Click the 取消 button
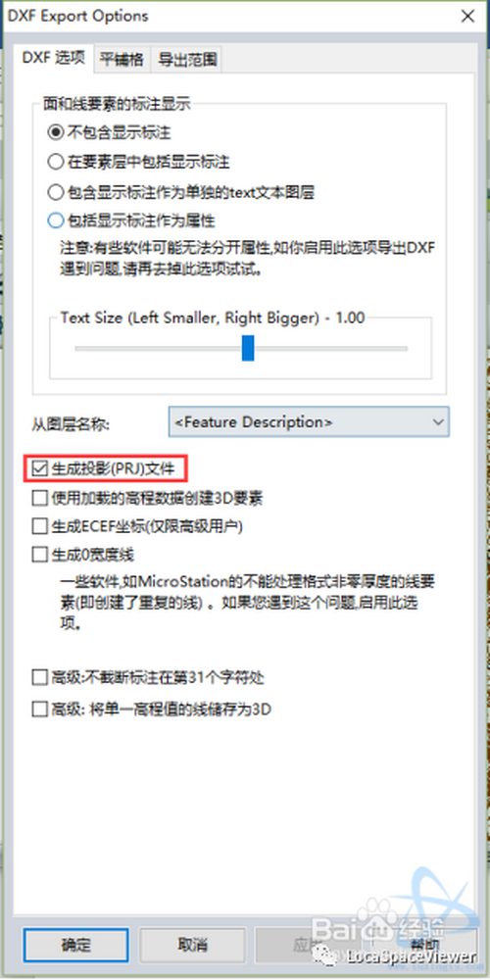Viewport: 490px width, 980px height. pyautogui.click(x=192, y=944)
